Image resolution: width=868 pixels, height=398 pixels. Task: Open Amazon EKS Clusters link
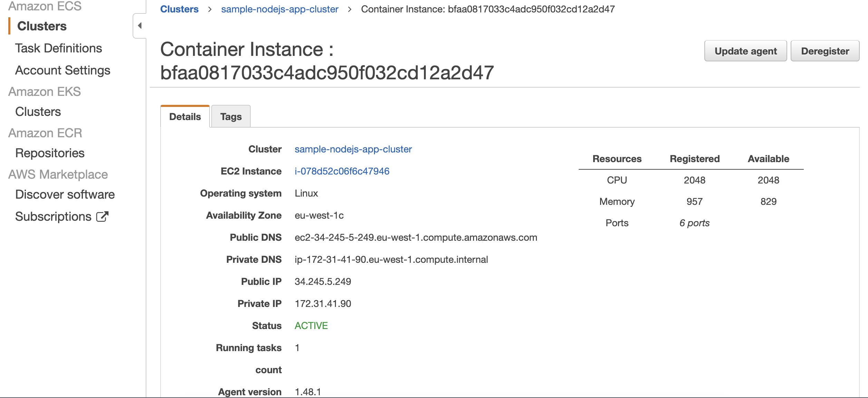38,112
